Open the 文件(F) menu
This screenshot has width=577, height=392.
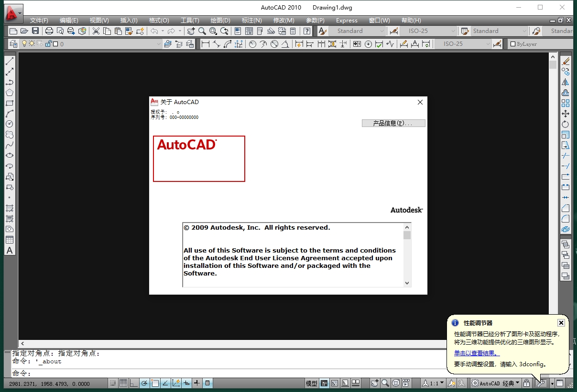[39, 21]
